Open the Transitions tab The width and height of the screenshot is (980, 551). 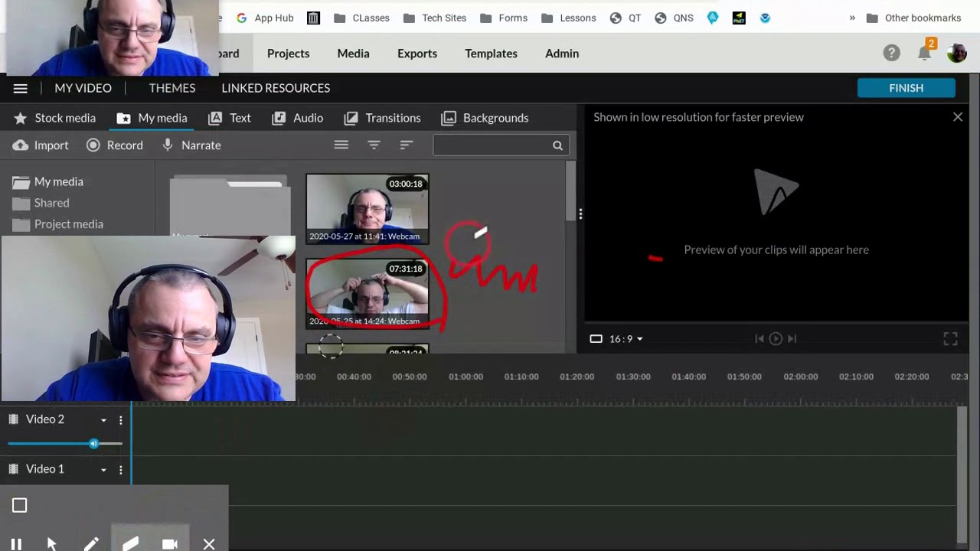coord(382,118)
